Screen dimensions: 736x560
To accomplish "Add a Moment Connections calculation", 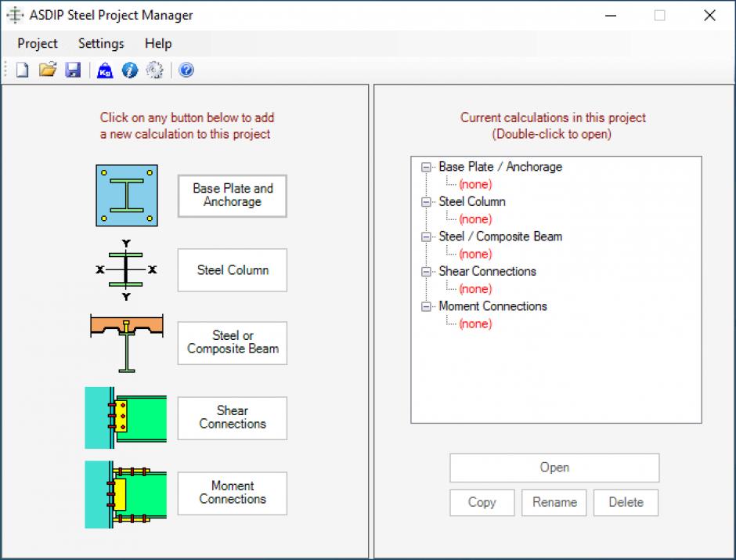I will click(233, 493).
